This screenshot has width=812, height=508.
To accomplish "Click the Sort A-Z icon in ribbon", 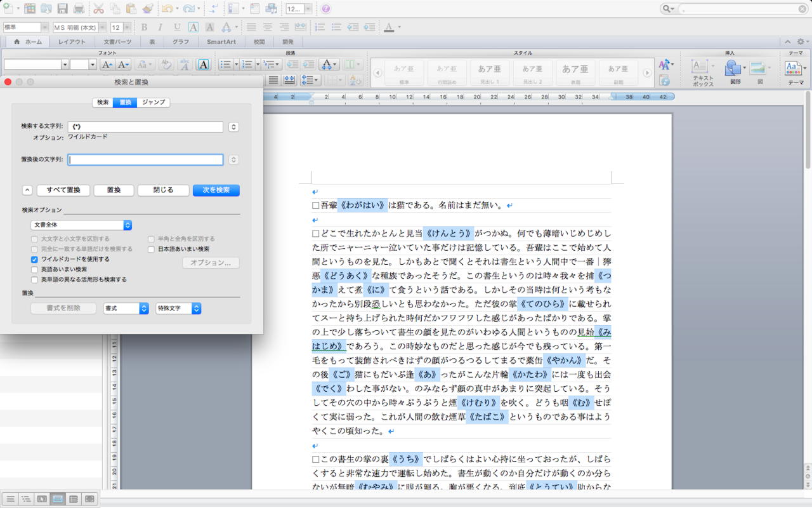I will pos(355,80).
